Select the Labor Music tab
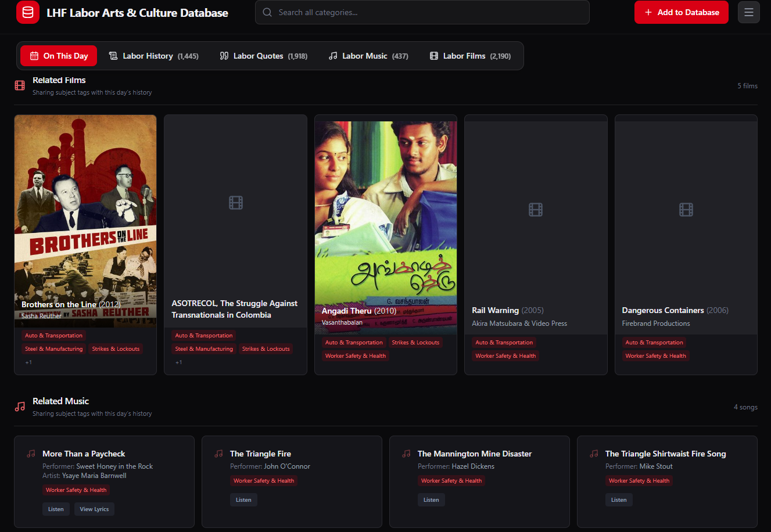771x532 pixels. coord(368,56)
